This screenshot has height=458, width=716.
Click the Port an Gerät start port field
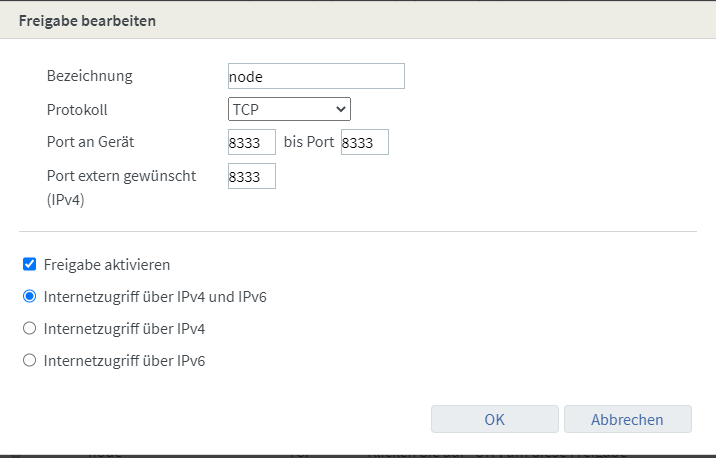[x=251, y=143]
